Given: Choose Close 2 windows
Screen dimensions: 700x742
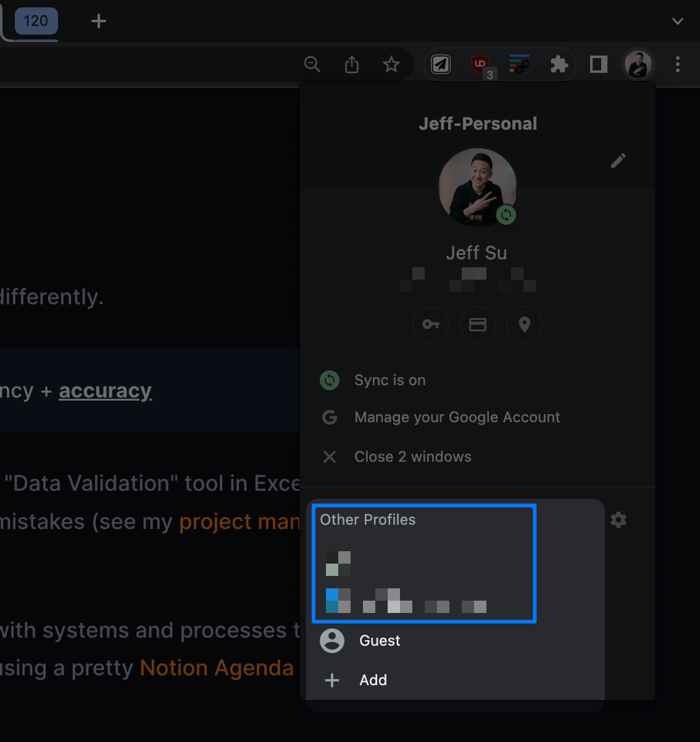Looking at the screenshot, I should tap(478, 457).
